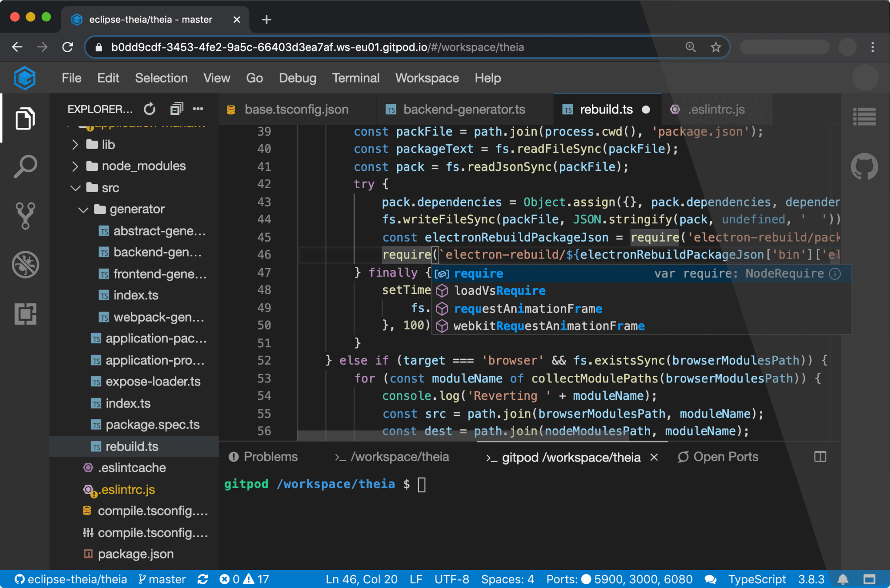
Task: Open the Terminal menu
Action: pyautogui.click(x=355, y=78)
